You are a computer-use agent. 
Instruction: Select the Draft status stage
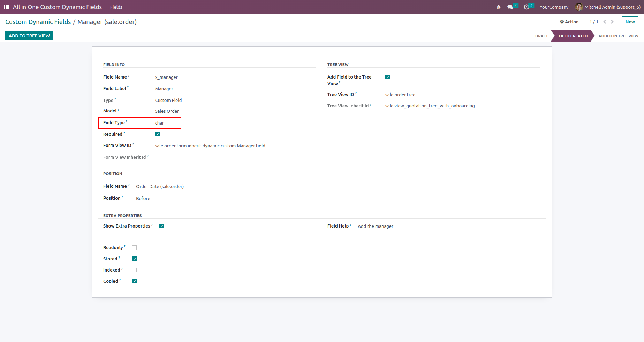click(x=541, y=36)
